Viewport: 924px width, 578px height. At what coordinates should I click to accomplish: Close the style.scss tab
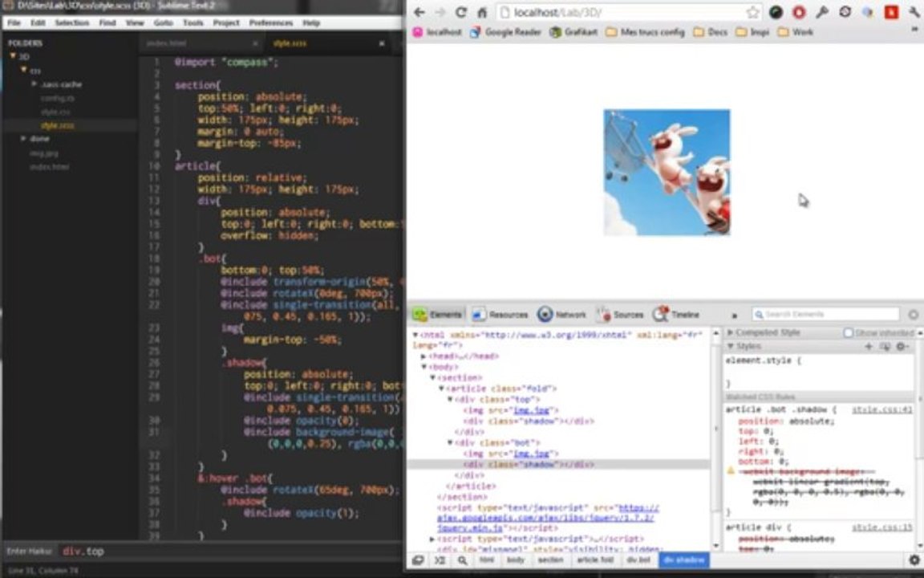(x=381, y=43)
